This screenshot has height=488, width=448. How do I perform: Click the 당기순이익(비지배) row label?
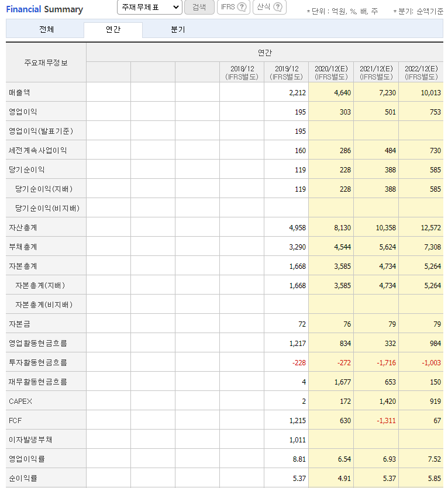(x=47, y=208)
